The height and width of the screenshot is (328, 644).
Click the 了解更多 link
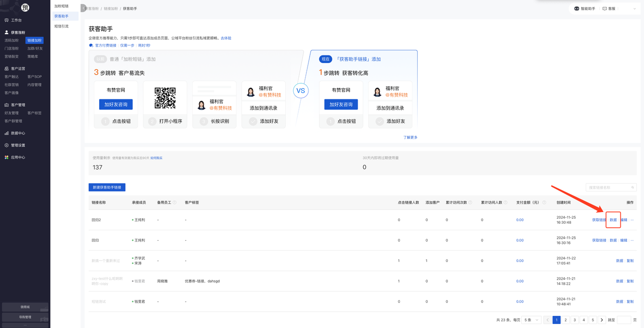[x=410, y=137]
